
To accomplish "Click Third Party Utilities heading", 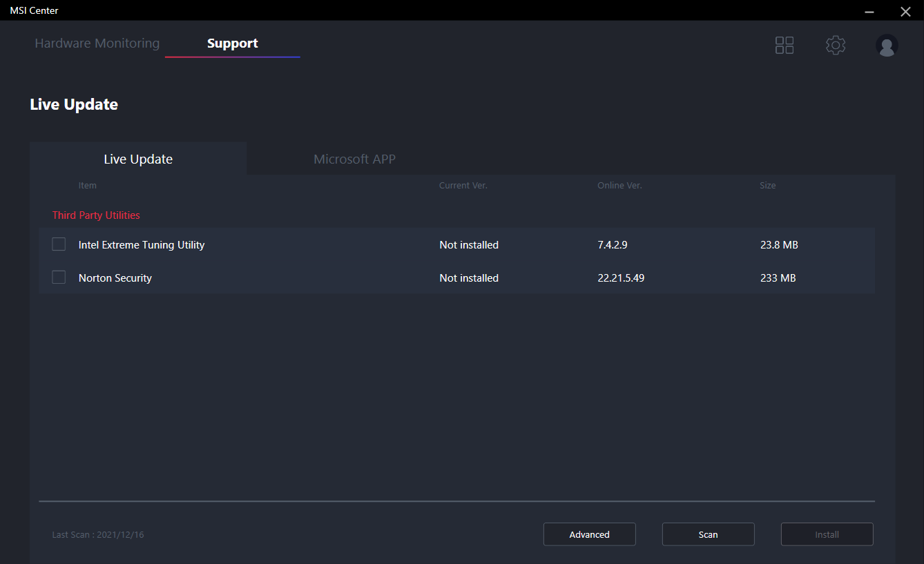I will pos(96,215).
